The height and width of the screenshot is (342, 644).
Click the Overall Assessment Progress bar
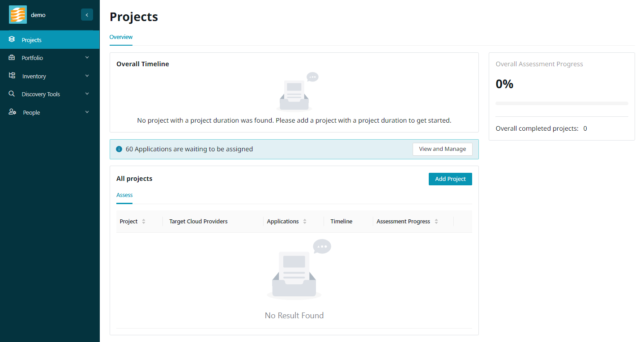pyautogui.click(x=562, y=103)
